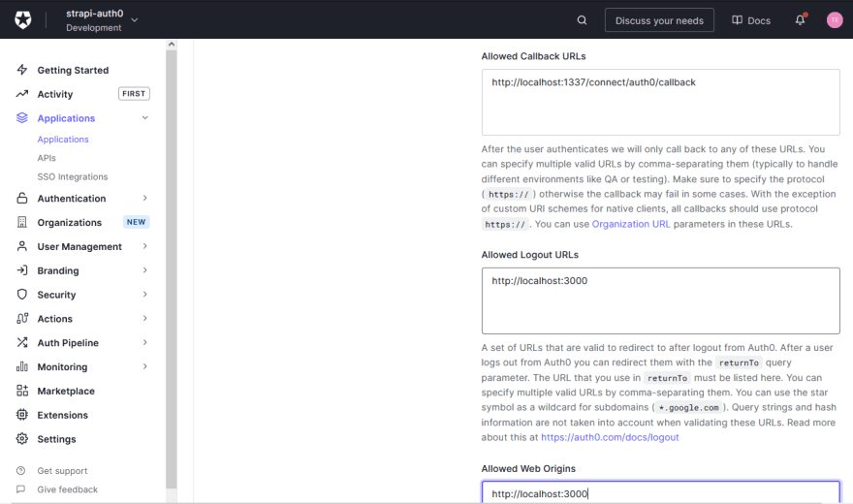Click the Auth Pipeline shuffle icon
Image resolution: width=853 pixels, height=504 pixels.
click(21, 342)
